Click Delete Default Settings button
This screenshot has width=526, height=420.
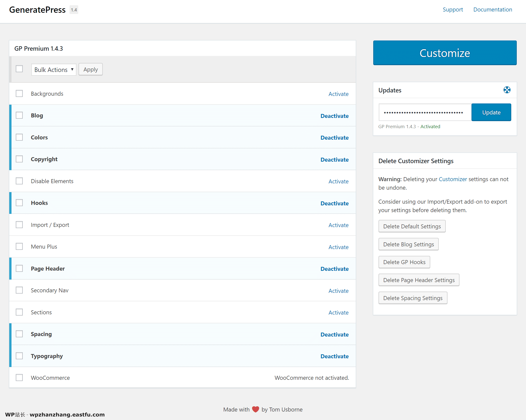pyautogui.click(x=412, y=226)
